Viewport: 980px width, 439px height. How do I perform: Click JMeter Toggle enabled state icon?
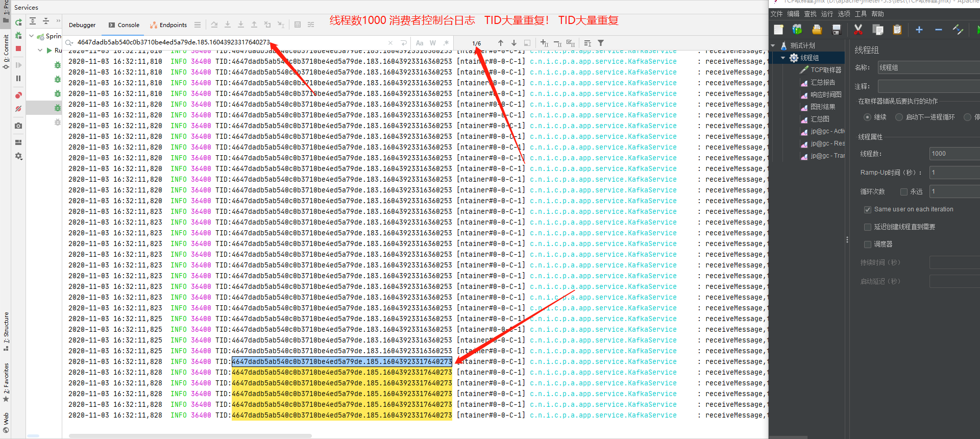[x=958, y=30]
